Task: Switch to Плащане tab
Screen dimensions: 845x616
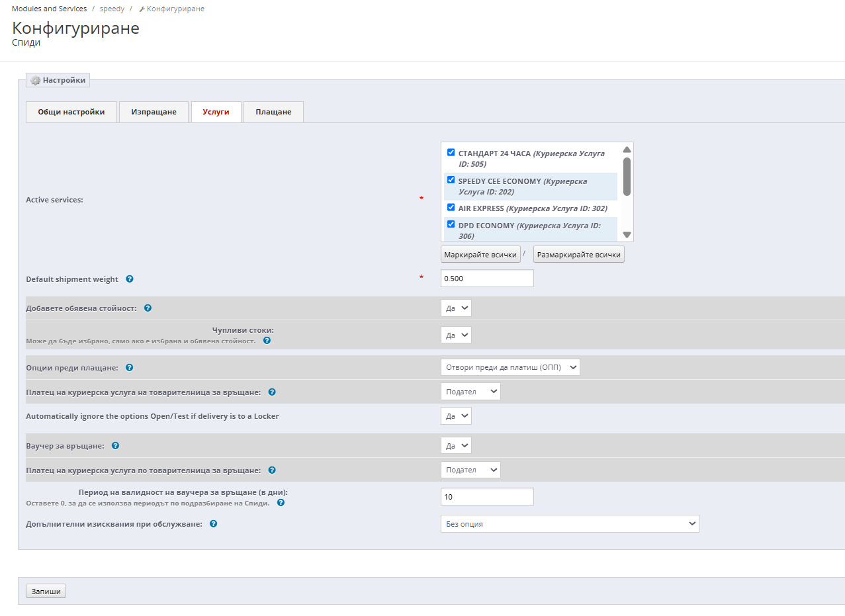Action: pyautogui.click(x=273, y=112)
